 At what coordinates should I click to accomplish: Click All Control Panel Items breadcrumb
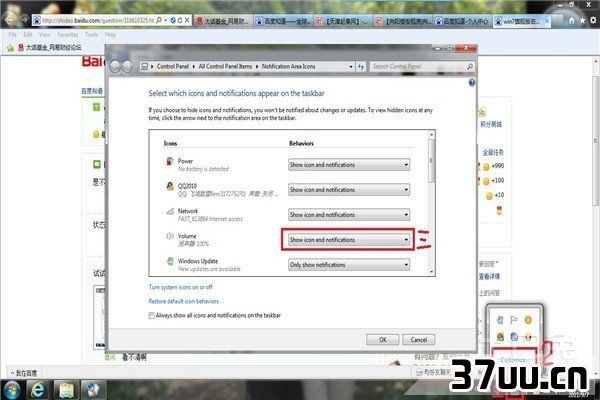tap(225, 67)
